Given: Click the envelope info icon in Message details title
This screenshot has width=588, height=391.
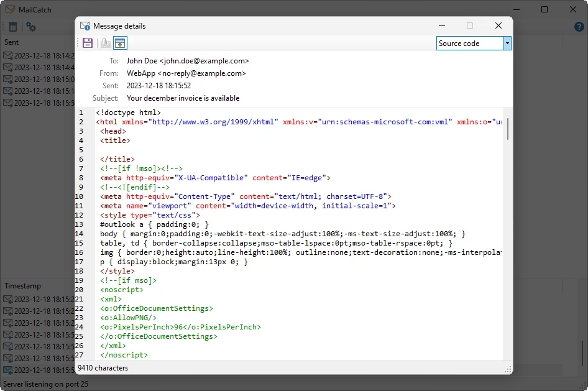Looking at the screenshot, I should point(85,26).
